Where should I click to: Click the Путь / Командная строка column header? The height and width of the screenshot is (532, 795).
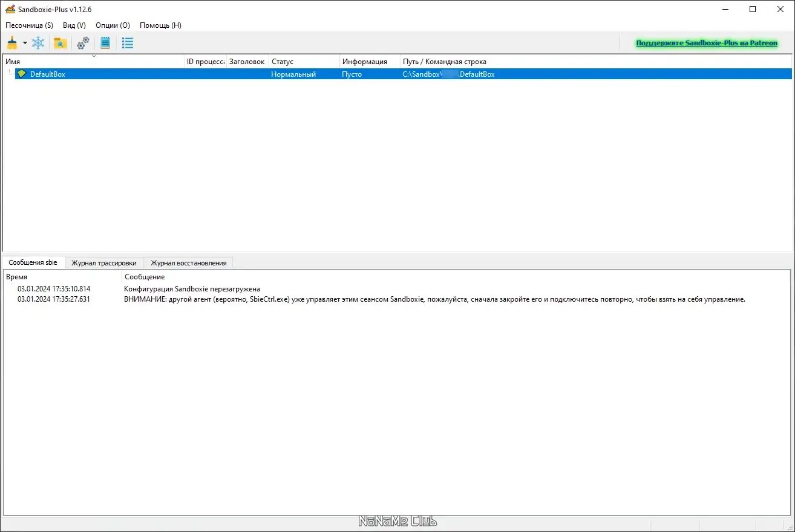tap(595, 62)
